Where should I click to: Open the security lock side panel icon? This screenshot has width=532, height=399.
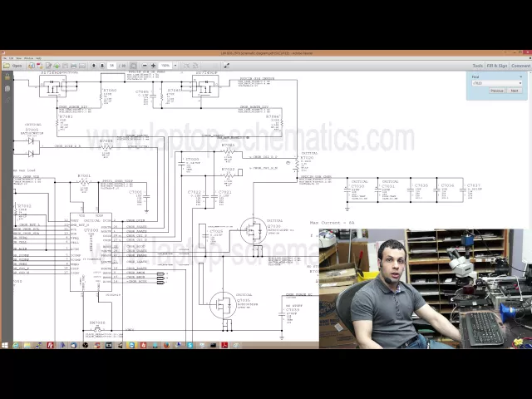[7, 77]
